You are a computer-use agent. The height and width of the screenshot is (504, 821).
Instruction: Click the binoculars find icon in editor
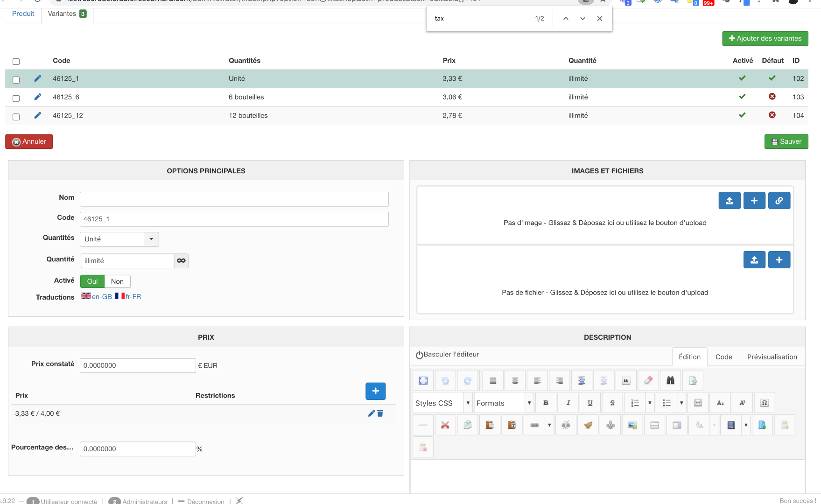[670, 381]
